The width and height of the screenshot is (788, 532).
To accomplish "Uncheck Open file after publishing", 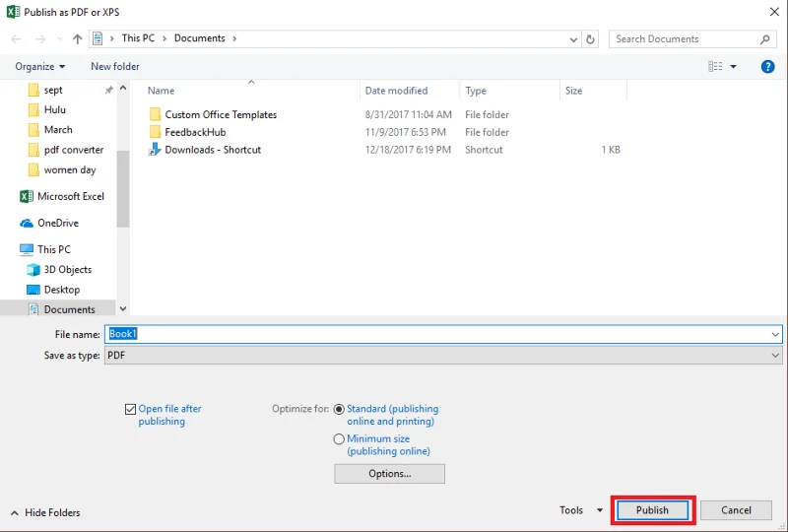I will (131, 409).
